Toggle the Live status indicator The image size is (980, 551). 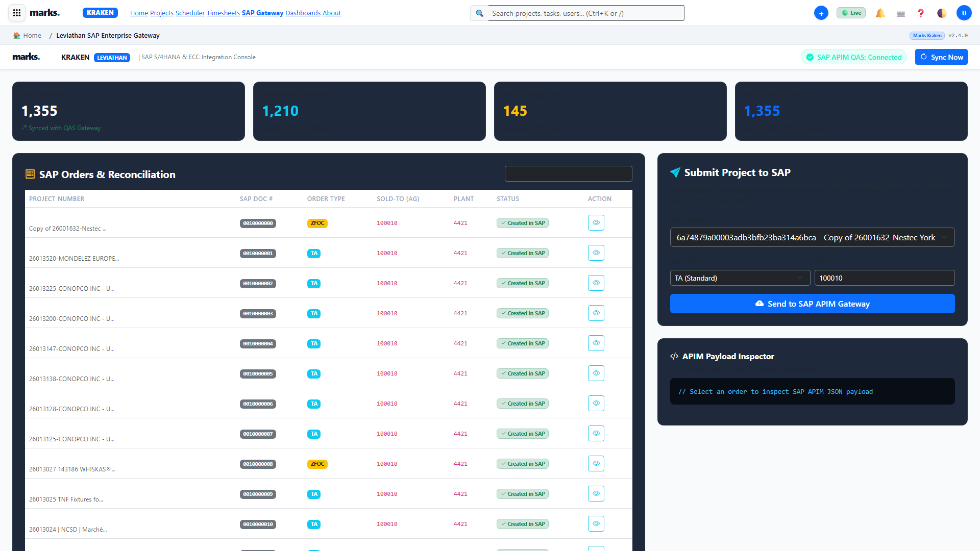click(851, 13)
